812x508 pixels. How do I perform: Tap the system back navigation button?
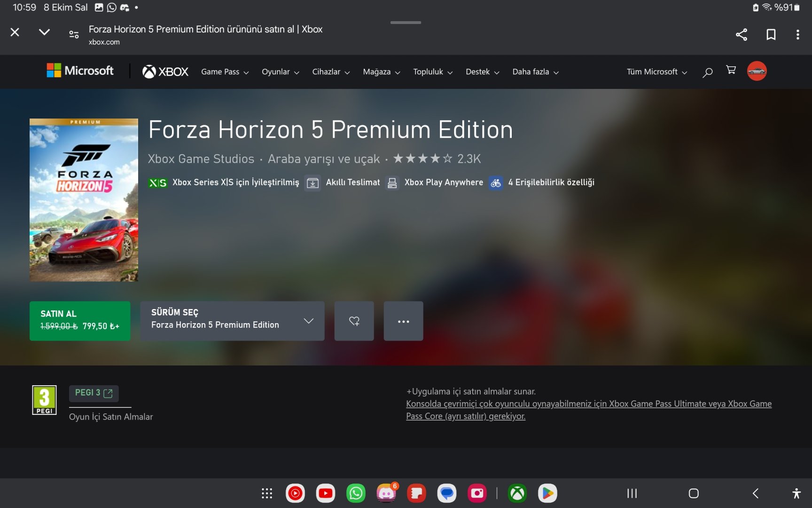click(756, 493)
